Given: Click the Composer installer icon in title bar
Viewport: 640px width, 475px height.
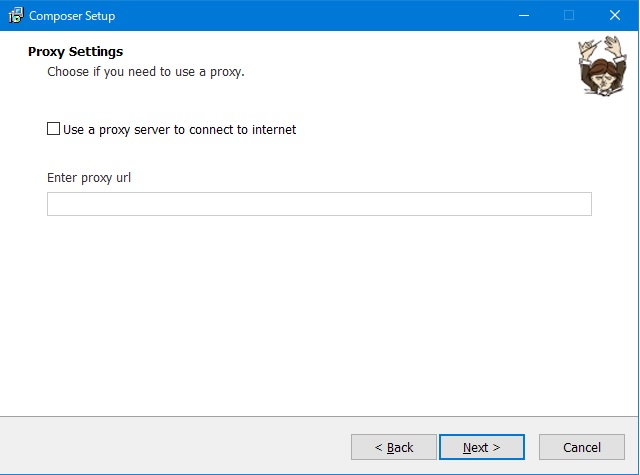Looking at the screenshot, I should click(x=15, y=15).
